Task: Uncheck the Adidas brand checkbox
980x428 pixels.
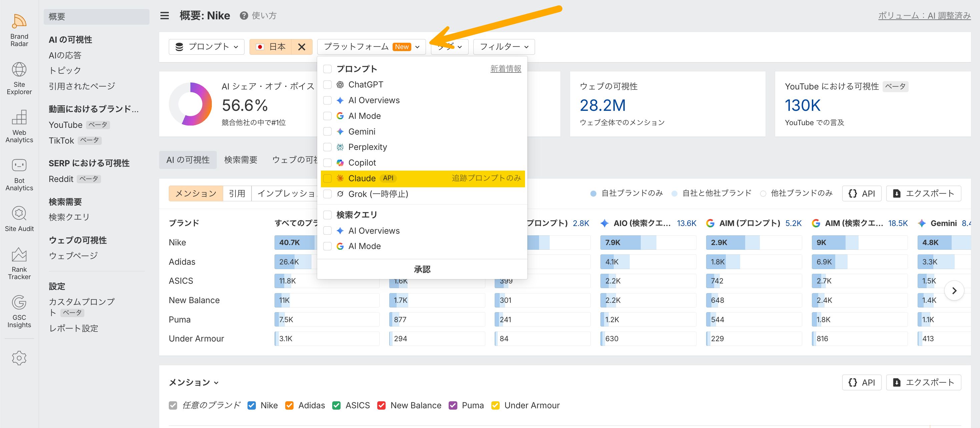Action: point(289,406)
